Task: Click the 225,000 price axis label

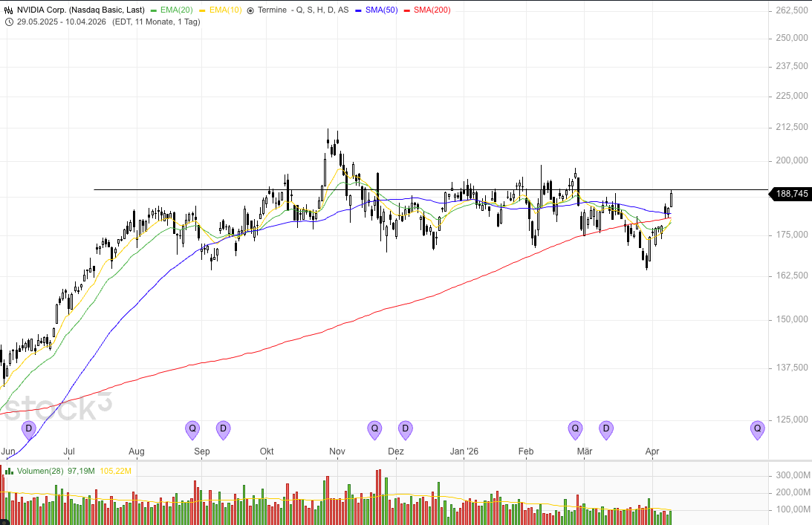Action: click(792, 96)
